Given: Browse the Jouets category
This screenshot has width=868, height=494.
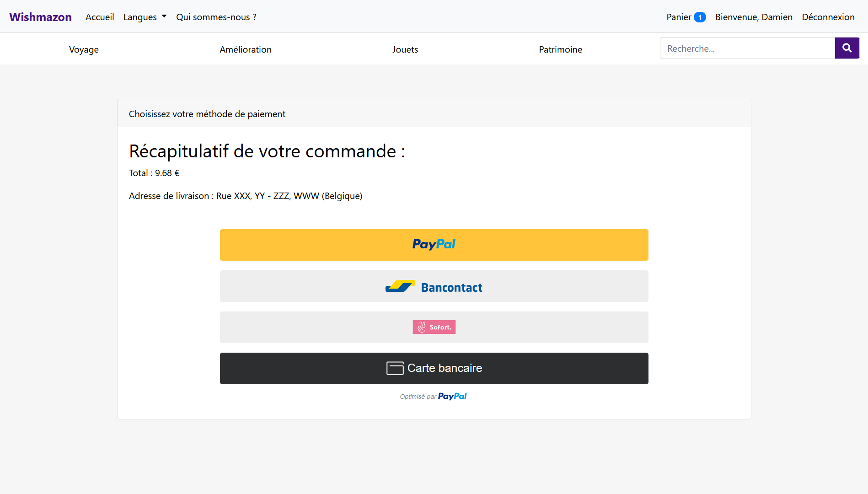Looking at the screenshot, I should click(405, 49).
